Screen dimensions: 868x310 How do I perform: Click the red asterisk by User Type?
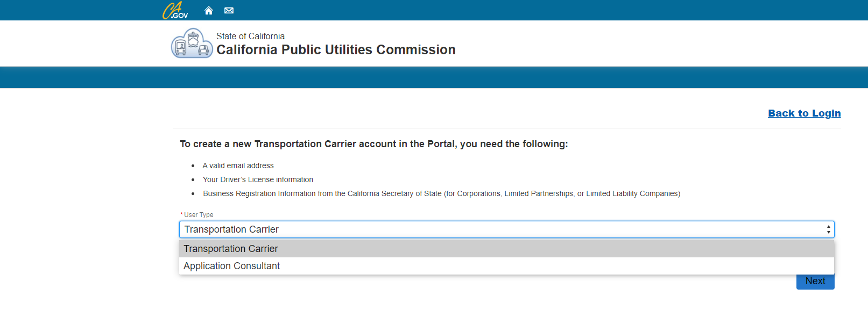pyautogui.click(x=181, y=214)
